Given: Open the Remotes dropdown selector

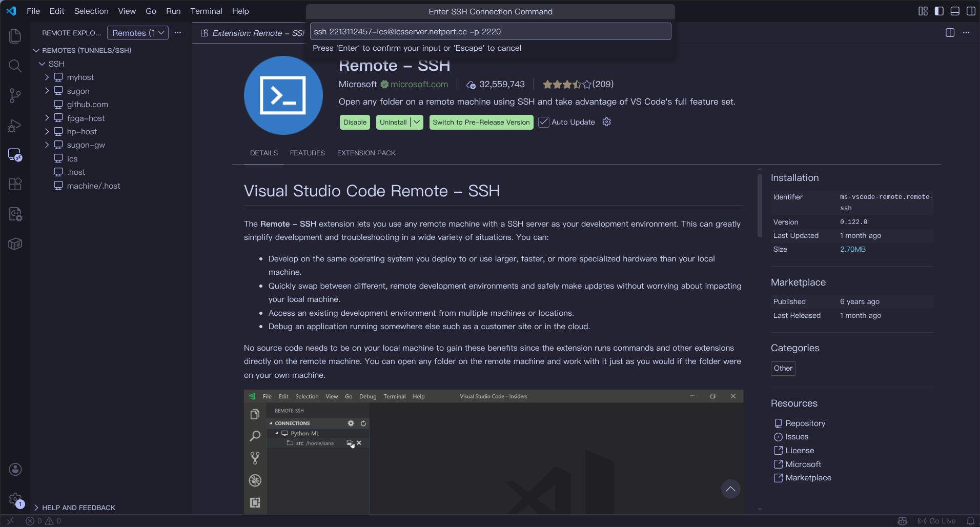Looking at the screenshot, I should coord(137,33).
